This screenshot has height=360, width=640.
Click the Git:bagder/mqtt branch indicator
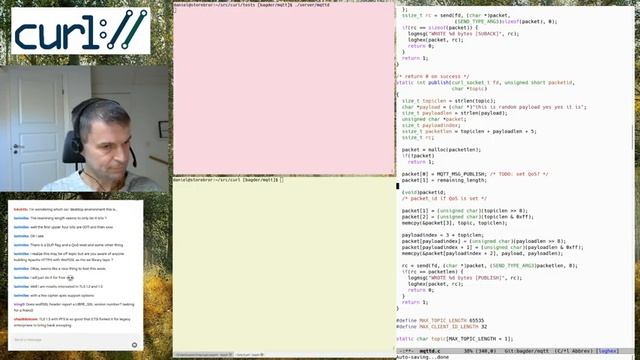527,351
